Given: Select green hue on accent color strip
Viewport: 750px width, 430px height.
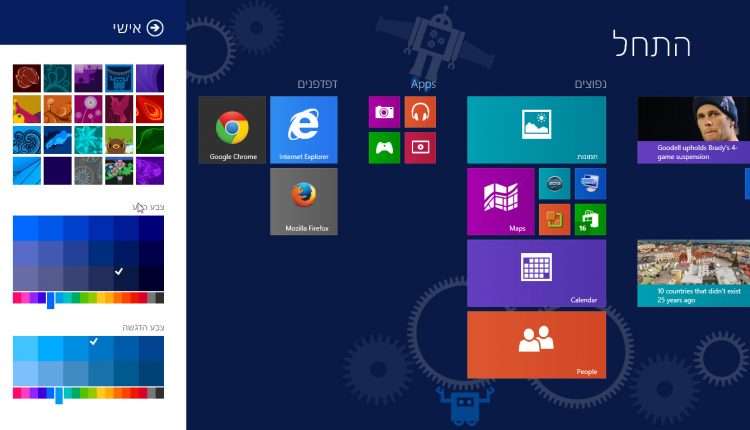Looking at the screenshot, I should pyautogui.click(x=84, y=393).
